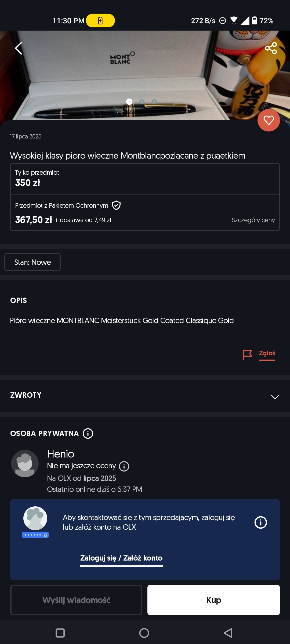Open seller Henio's avatar

click(x=25, y=463)
